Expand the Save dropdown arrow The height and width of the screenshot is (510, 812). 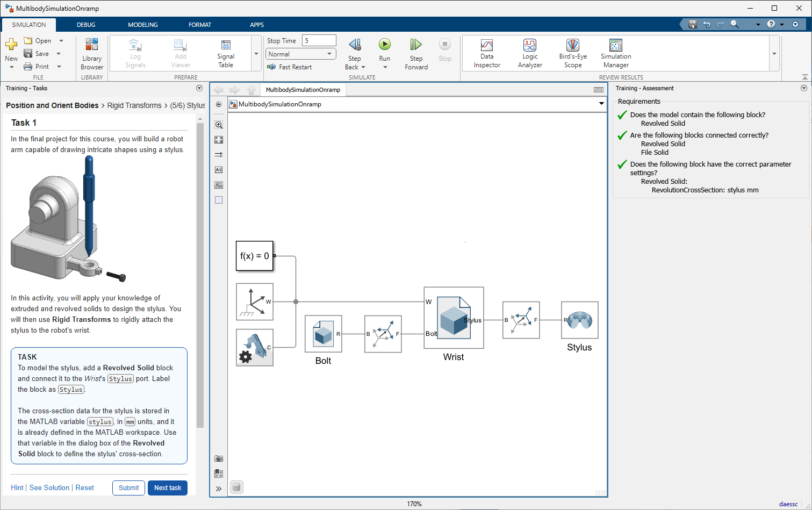pyautogui.click(x=59, y=54)
